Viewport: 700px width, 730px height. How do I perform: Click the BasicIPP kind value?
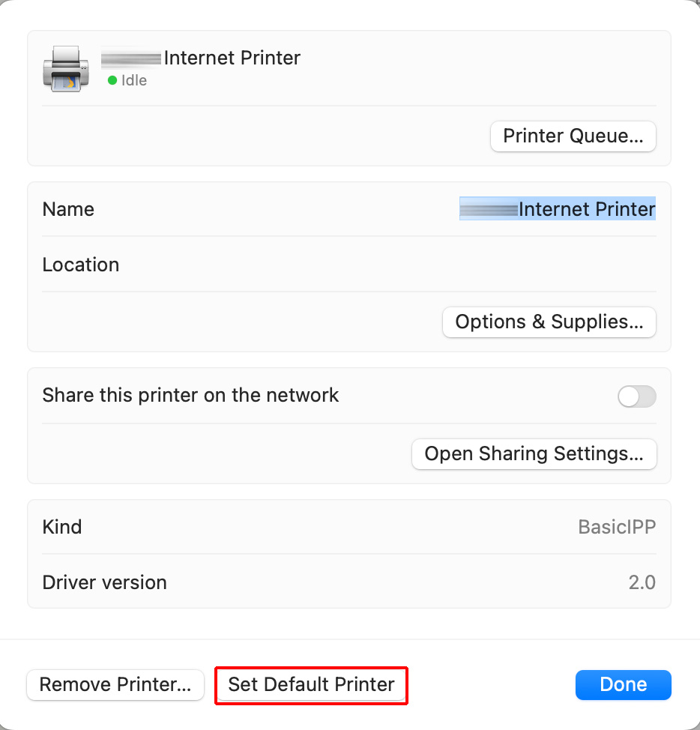point(616,526)
